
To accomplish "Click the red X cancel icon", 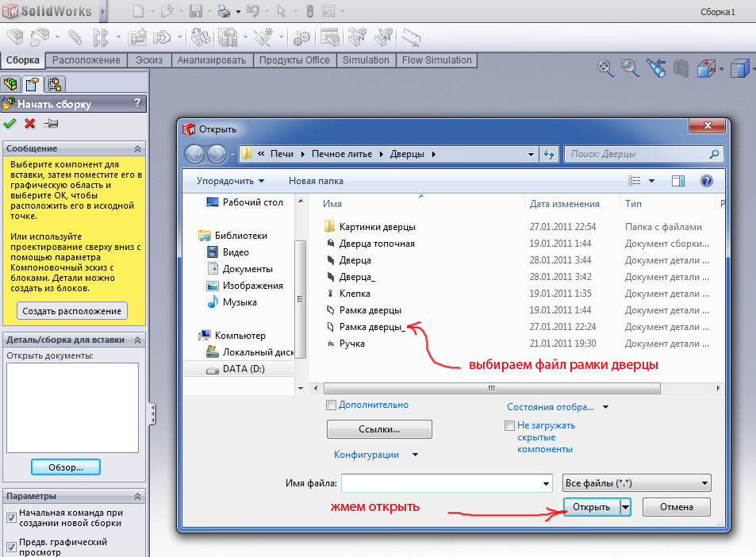I will pos(30,123).
